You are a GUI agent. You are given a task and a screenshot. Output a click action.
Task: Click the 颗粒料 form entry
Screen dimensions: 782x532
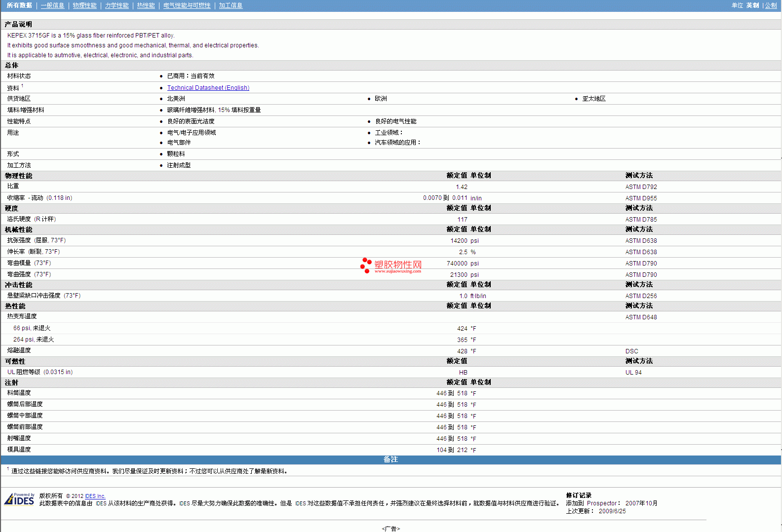click(x=176, y=154)
